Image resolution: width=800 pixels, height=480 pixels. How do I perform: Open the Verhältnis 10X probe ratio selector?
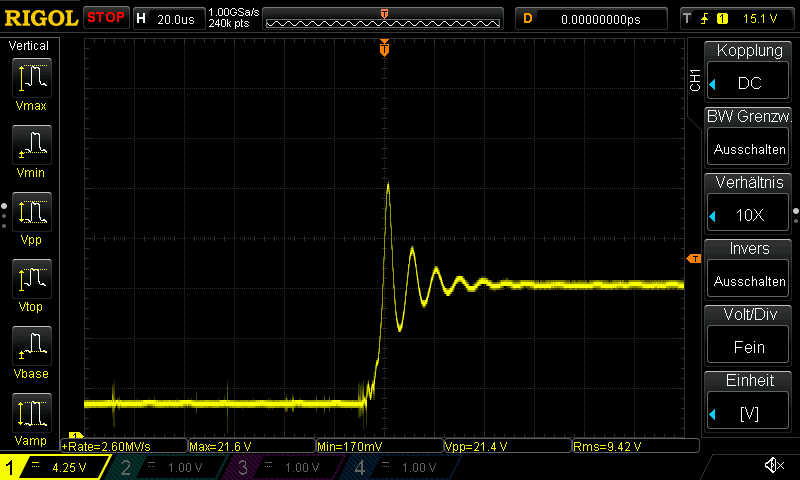coord(749,203)
